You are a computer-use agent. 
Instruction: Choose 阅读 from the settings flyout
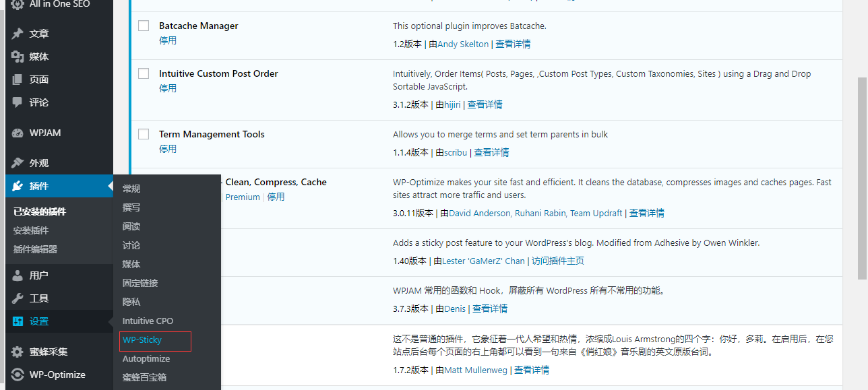pos(131,226)
